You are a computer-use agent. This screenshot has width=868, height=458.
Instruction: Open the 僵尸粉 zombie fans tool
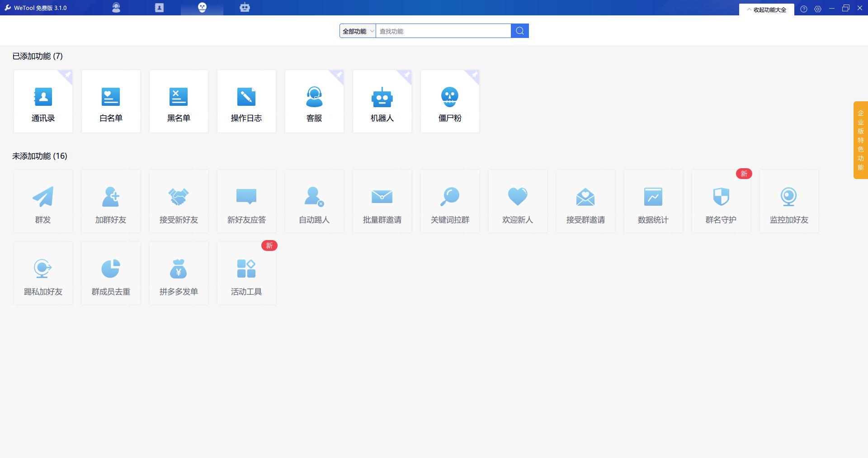click(x=450, y=102)
